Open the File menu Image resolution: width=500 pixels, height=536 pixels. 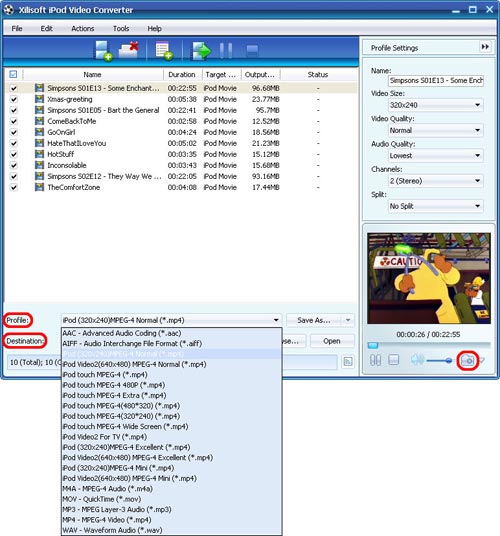17,28
